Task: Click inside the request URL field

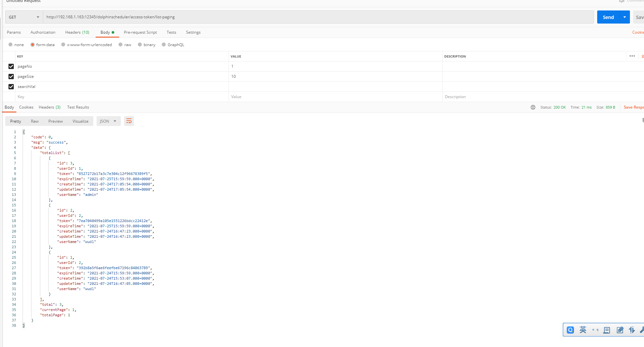Action: 196,17
